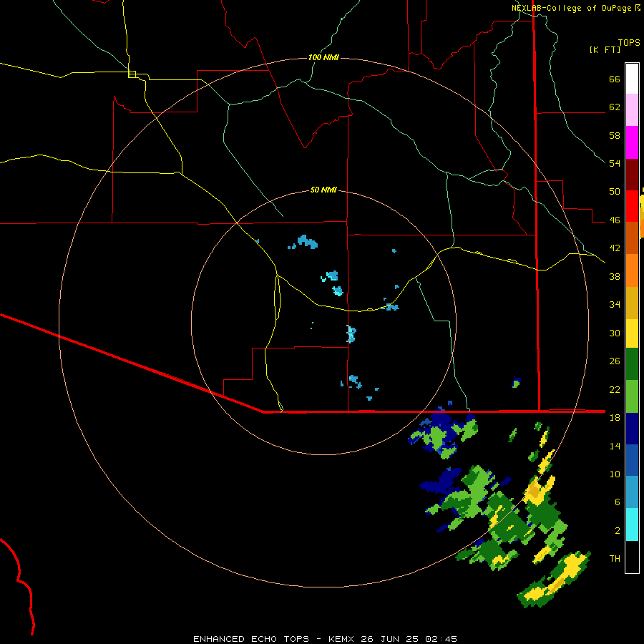Click the legend value "58"
The image size is (644, 644).
615,135
